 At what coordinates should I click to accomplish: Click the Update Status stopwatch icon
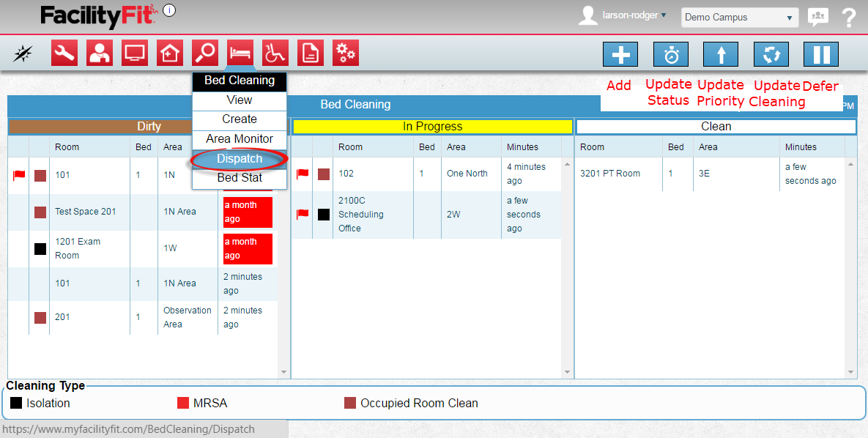pyautogui.click(x=670, y=55)
